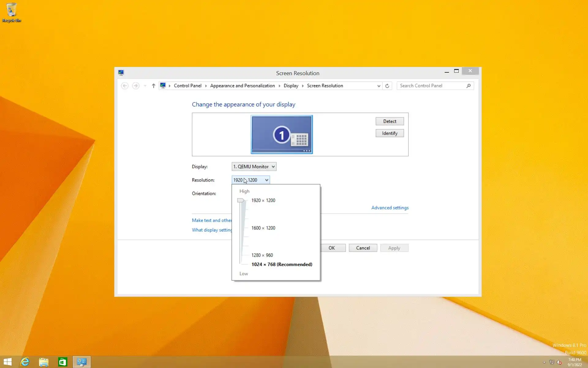
Task: Launch Windows Store from the taskbar
Action: tap(62, 362)
